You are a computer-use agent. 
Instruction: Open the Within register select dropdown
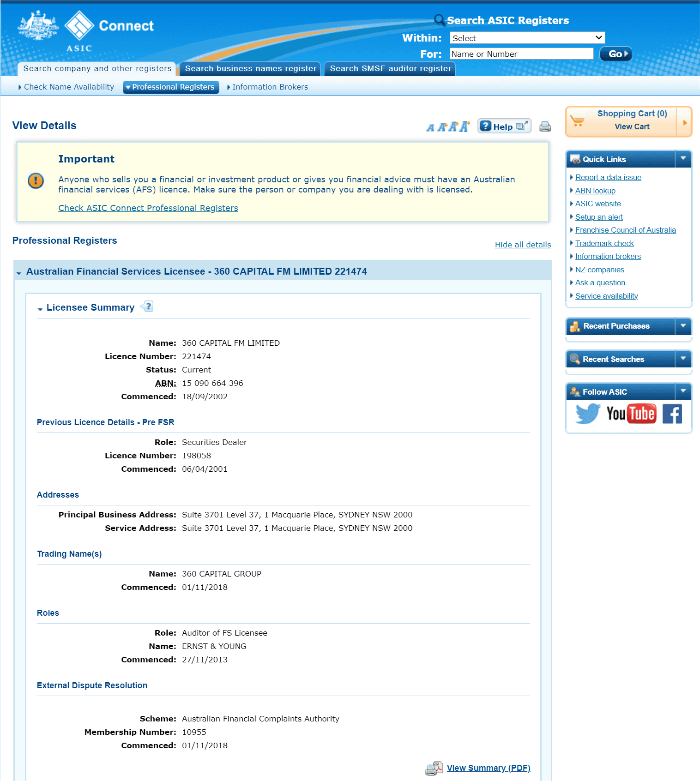527,38
